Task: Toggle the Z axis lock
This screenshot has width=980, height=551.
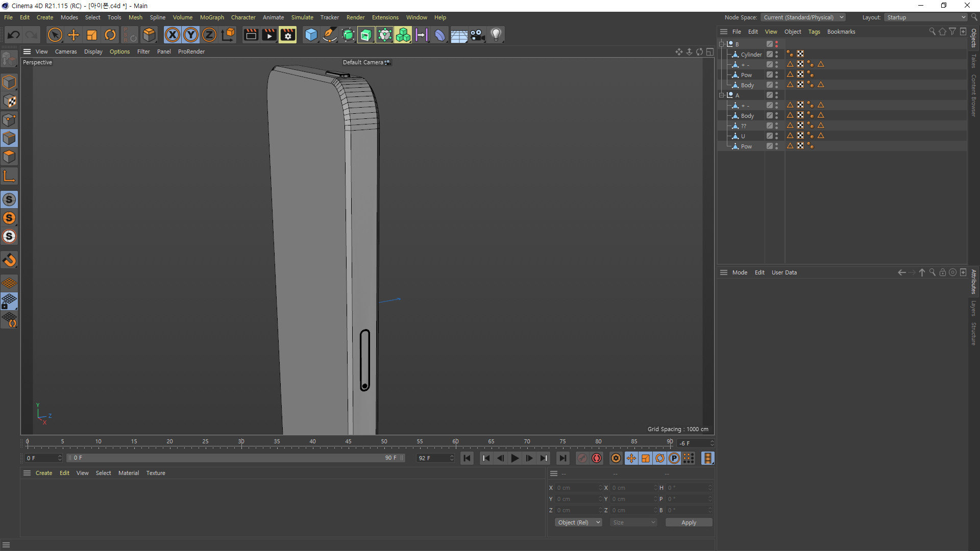Action: [209, 35]
